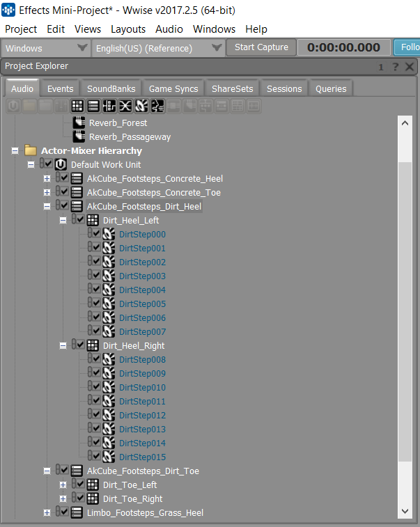Viewport: 420px width, 527px height.
Task: Click the Follow button next to the timer
Action: click(407, 47)
